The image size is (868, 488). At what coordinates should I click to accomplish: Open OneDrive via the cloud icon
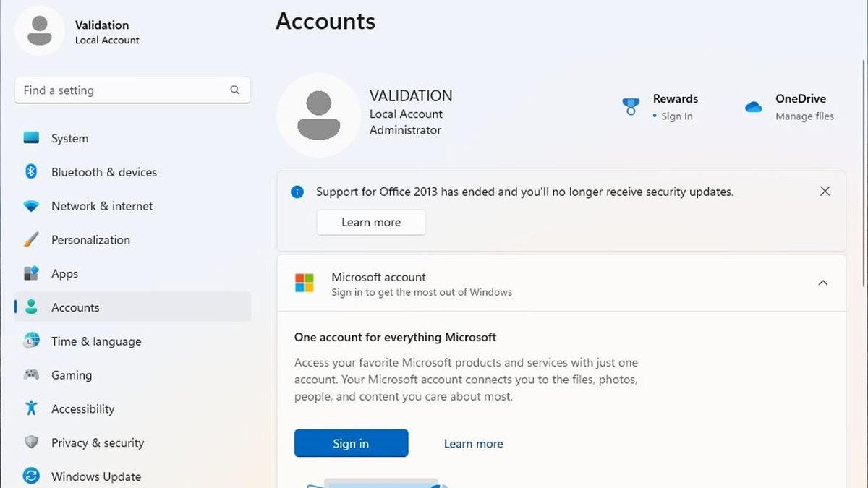[x=753, y=106]
